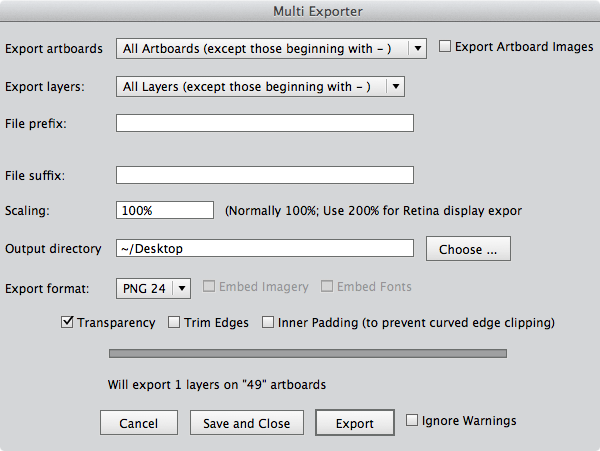Click the Export button
This screenshot has height=451, width=600.
355,423
